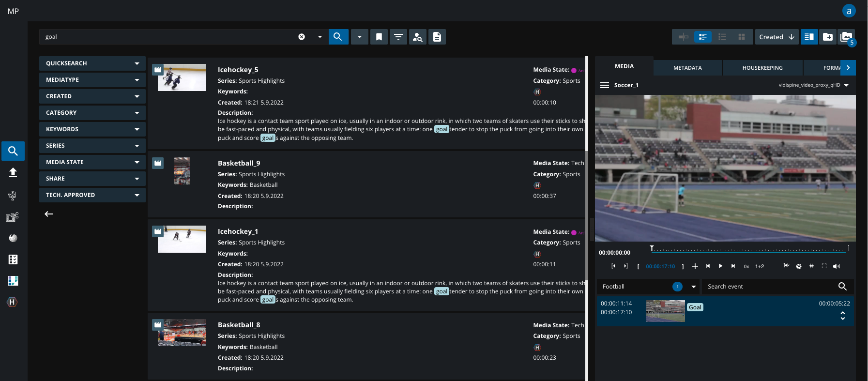
Task: Switch to the HOUSEKEEPING tab
Action: (x=762, y=68)
